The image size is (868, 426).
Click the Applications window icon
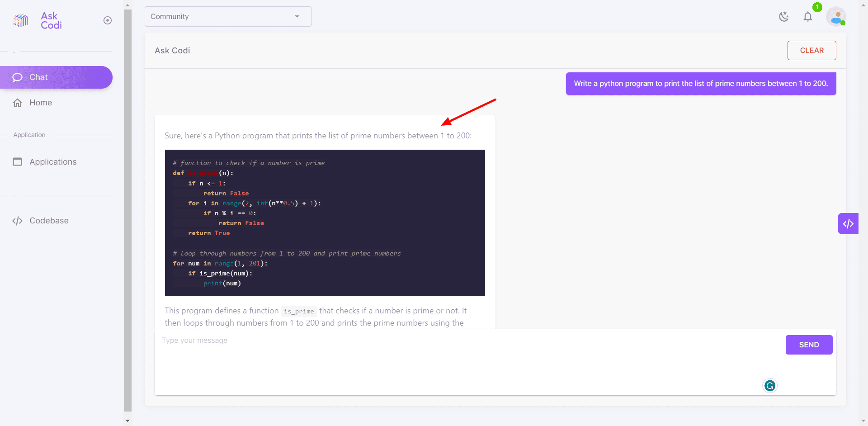18,162
